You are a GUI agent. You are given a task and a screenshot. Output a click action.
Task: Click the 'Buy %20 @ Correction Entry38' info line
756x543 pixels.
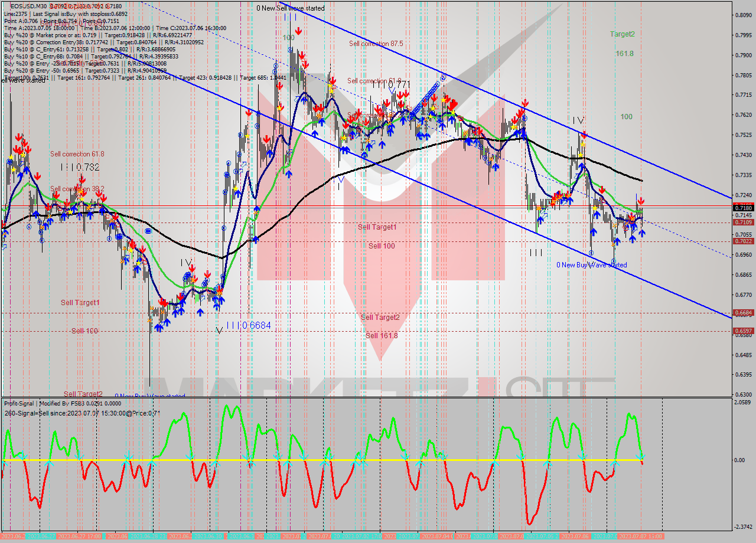click(103, 42)
